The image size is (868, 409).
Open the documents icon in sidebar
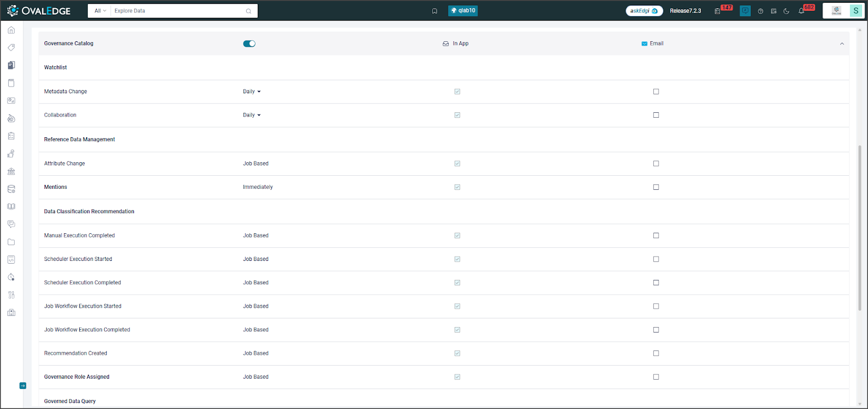point(11,65)
